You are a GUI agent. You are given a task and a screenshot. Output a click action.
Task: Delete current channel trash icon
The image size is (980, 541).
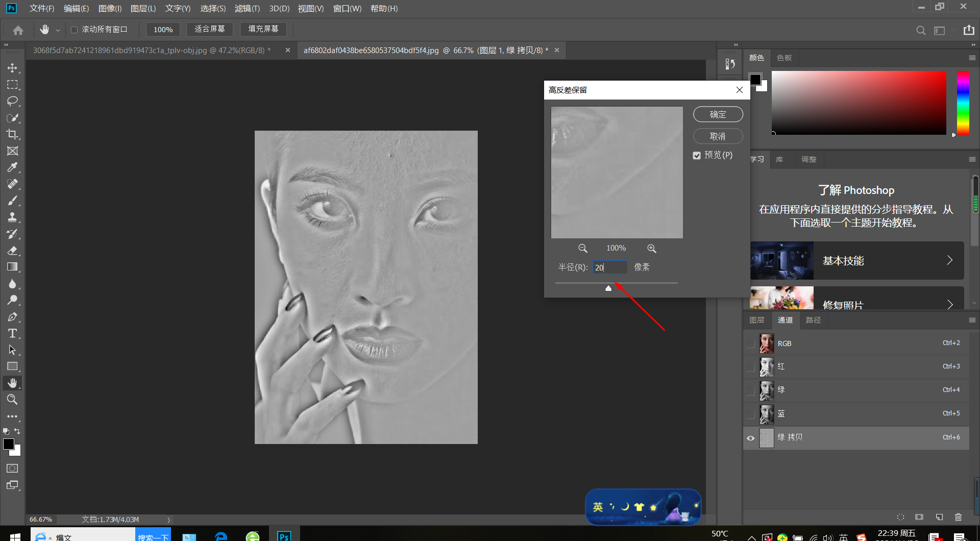pyautogui.click(x=958, y=517)
